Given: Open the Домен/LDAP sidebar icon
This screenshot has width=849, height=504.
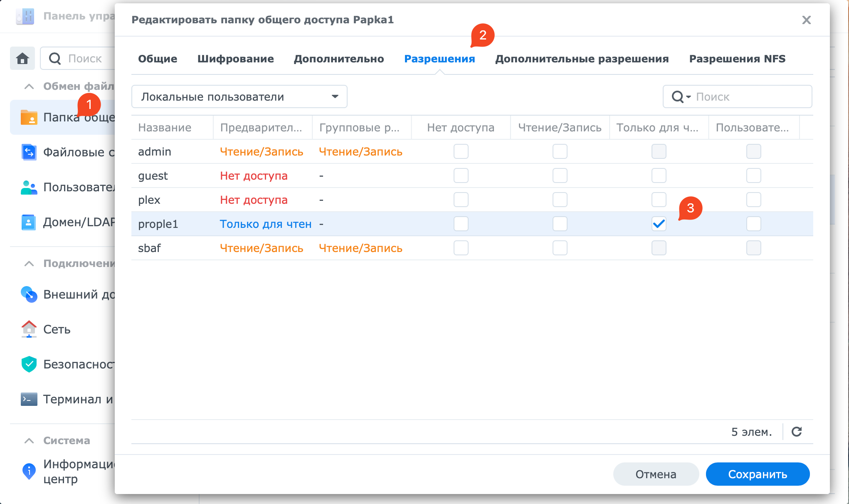Looking at the screenshot, I should pos(29,222).
